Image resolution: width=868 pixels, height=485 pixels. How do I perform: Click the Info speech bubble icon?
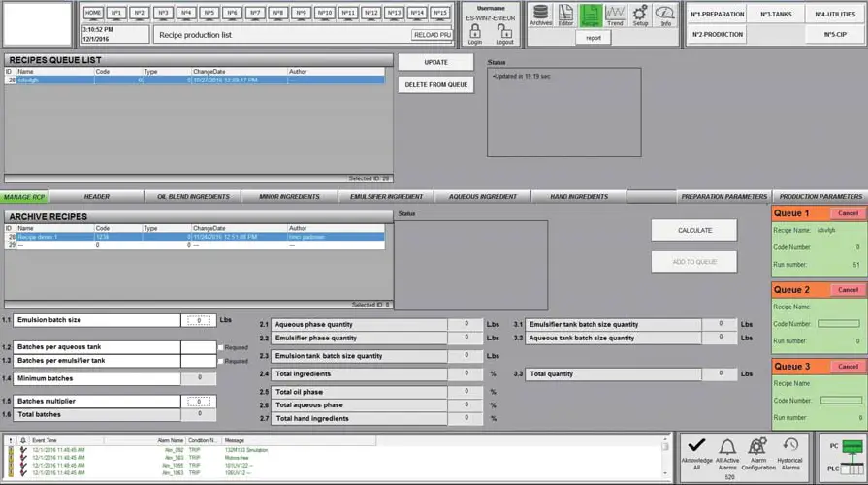[665, 15]
